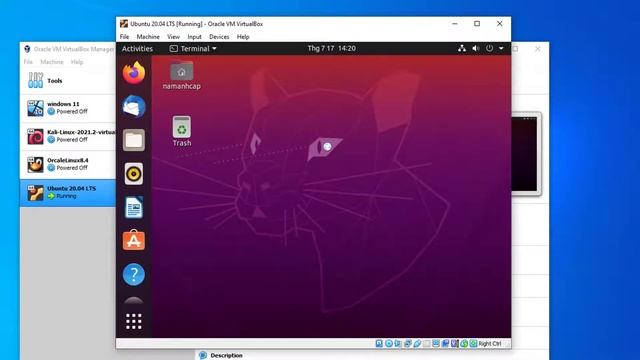
Task: Click optical disc icon in VM status bar
Action: pos(389,343)
